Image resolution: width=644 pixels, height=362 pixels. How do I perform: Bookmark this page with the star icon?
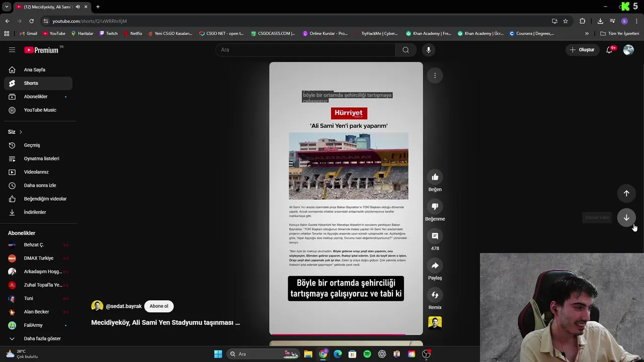(566, 21)
